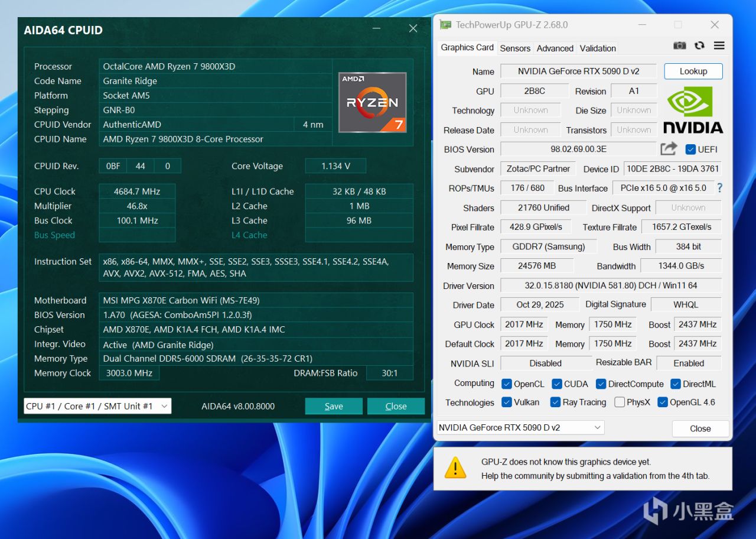Click the Texture Fillrate "1657.2 GTexel/s"
Image resolution: width=756 pixels, height=539 pixels.
coord(682,227)
